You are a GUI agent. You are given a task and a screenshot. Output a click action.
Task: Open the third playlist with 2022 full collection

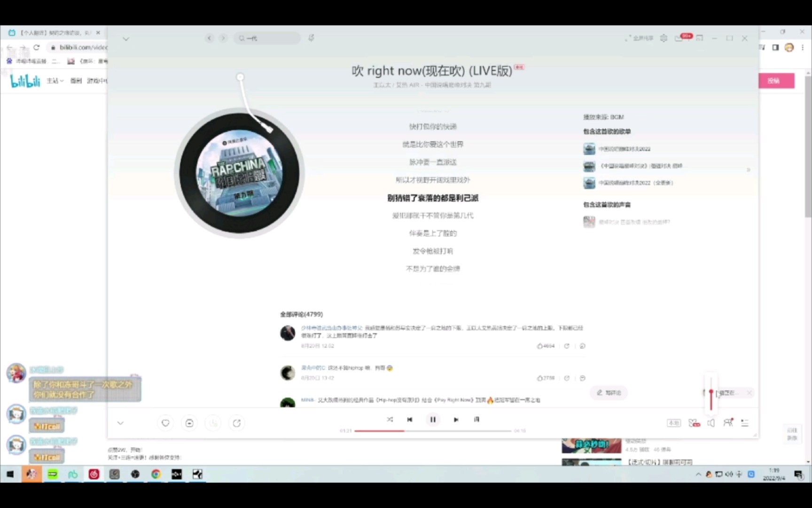[628, 183]
